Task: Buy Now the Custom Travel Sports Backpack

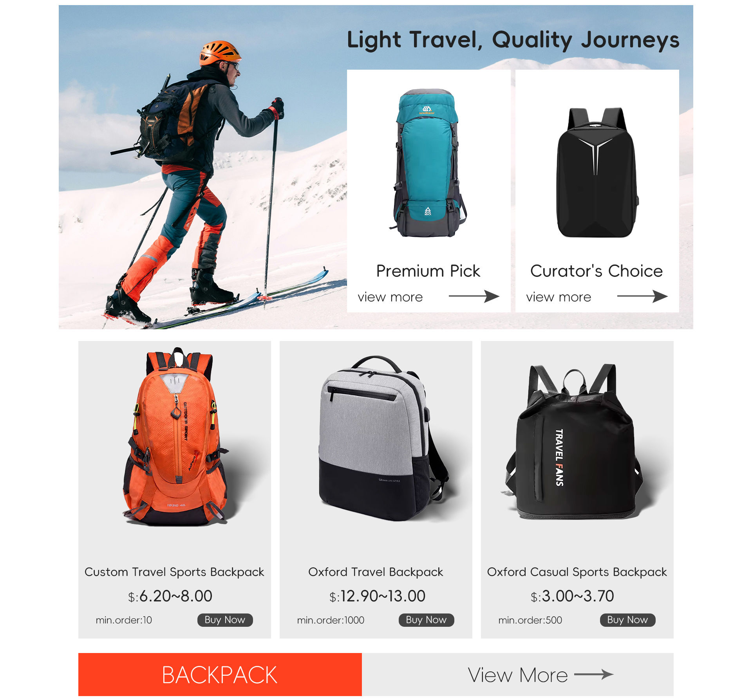Action: click(225, 620)
